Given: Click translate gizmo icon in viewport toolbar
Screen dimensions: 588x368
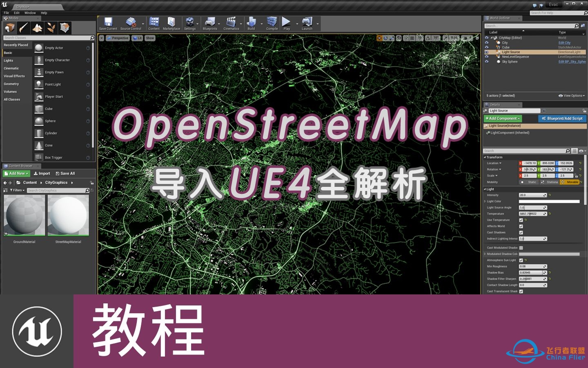Looking at the screenshot, I should pos(379,38).
